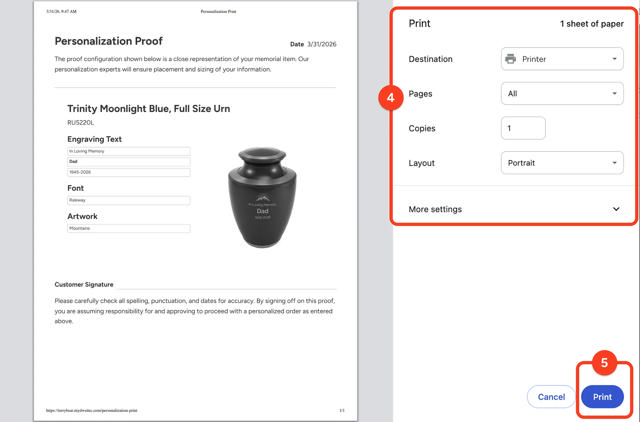Click the Copies number field
This screenshot has width=640, height=422.
click(x=523, y=128)
